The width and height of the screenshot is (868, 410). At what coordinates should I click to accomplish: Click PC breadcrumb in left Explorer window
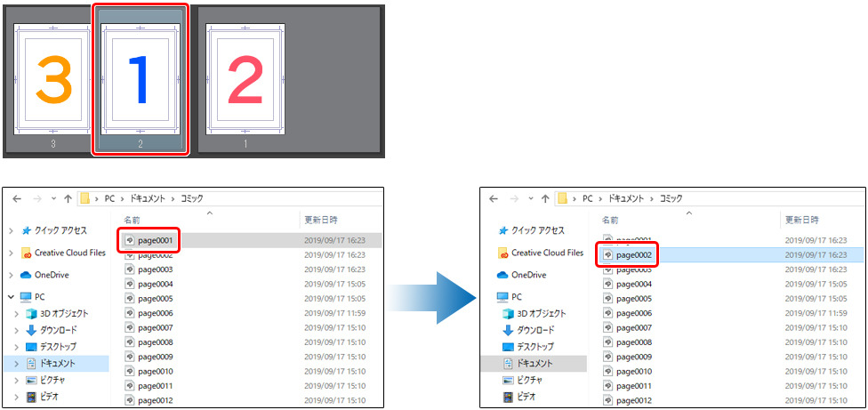[109, 198]
